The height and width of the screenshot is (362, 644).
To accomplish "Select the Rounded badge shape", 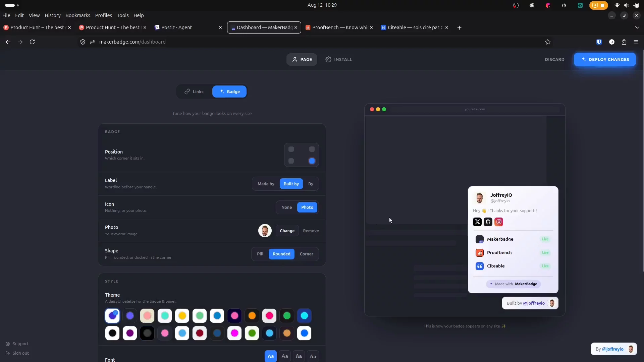I will pos(281,254).
